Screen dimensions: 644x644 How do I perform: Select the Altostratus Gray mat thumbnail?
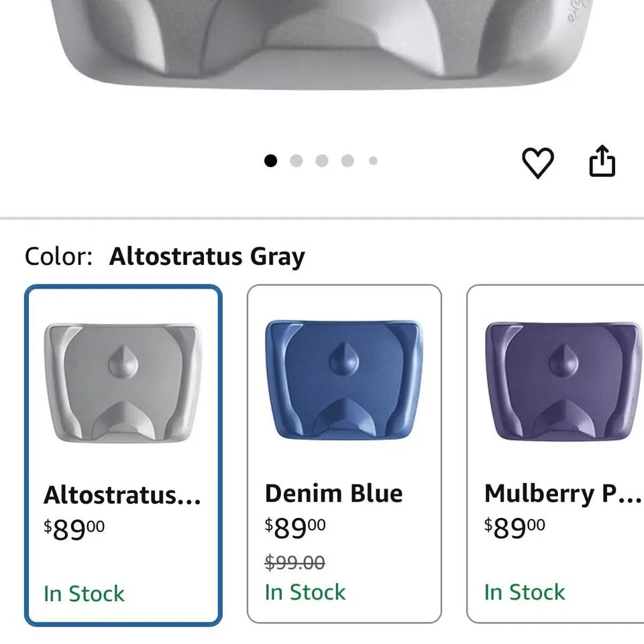(123, 382)
